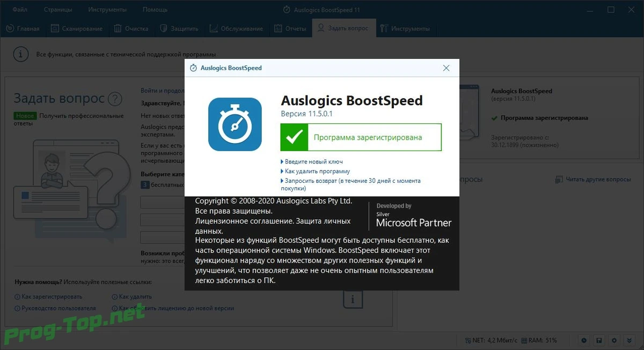Image resolution: width=644 pixels, height=350 pixels.
Task: Switch to the Отчеты tab
Action: click(x=290, y=28)
